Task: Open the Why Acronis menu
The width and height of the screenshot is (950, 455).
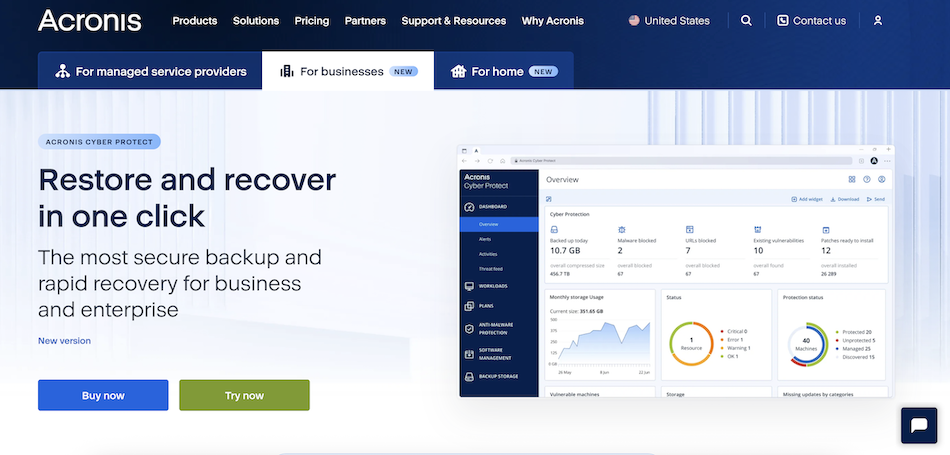Action: click(553, 21)
